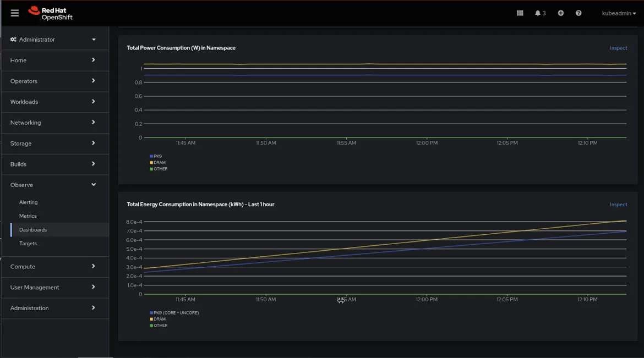Open the app launcher grid icon
The width and height of the screenshot is (644, 358).
pos(519,13)
